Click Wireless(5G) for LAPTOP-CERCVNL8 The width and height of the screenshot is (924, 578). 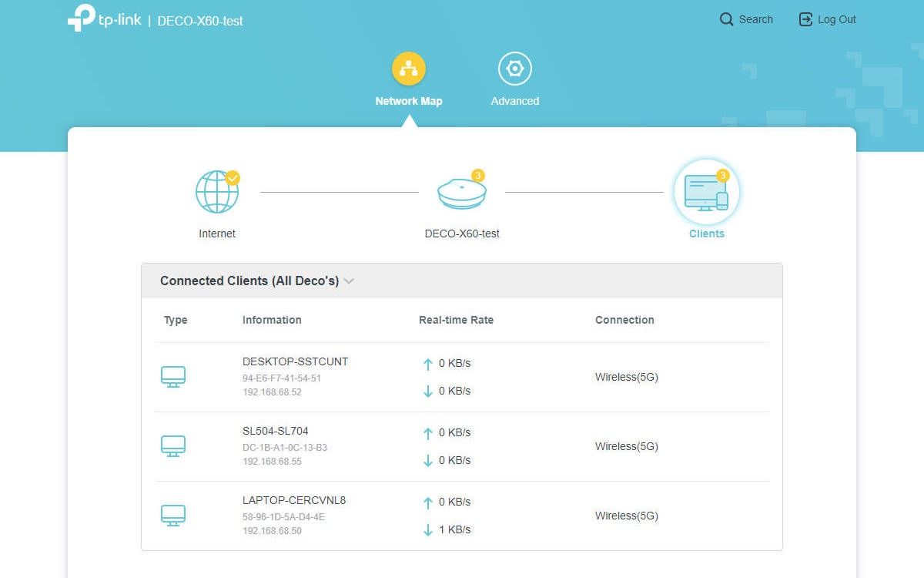point(627,516)
